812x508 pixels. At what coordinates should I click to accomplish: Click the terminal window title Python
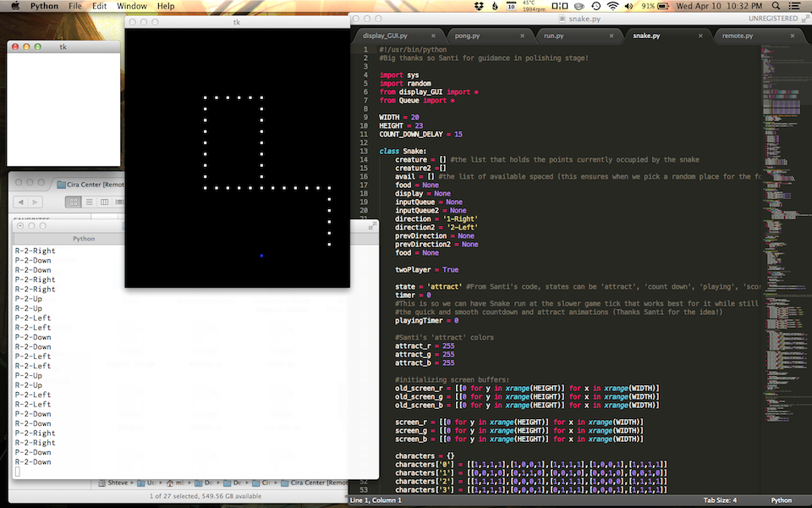point(84,239)
